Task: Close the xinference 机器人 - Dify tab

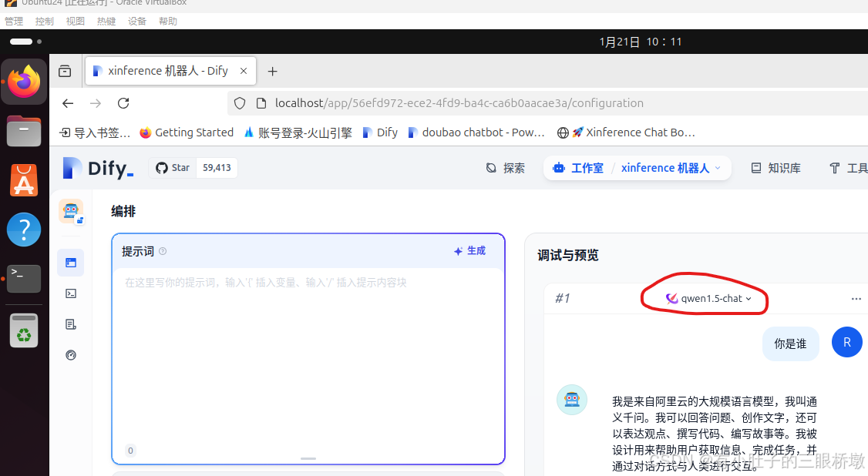Action: click(x=244, y=71)
